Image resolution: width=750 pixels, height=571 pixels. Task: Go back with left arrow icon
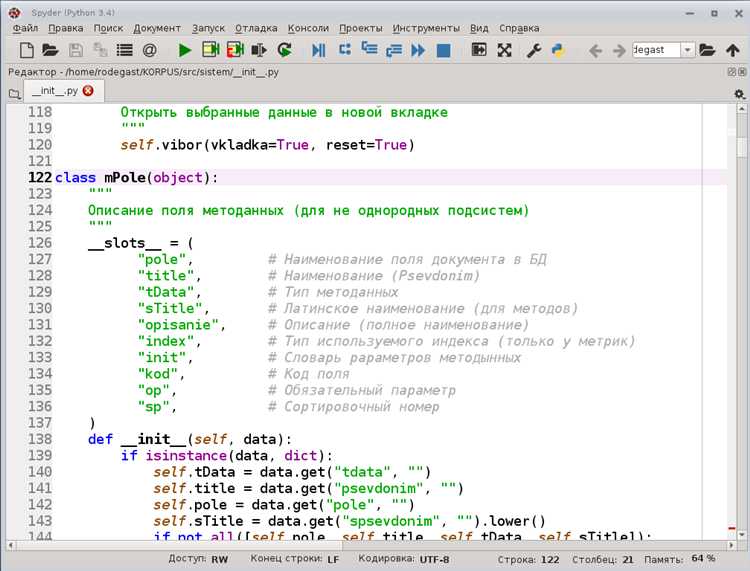coord(595,50)
